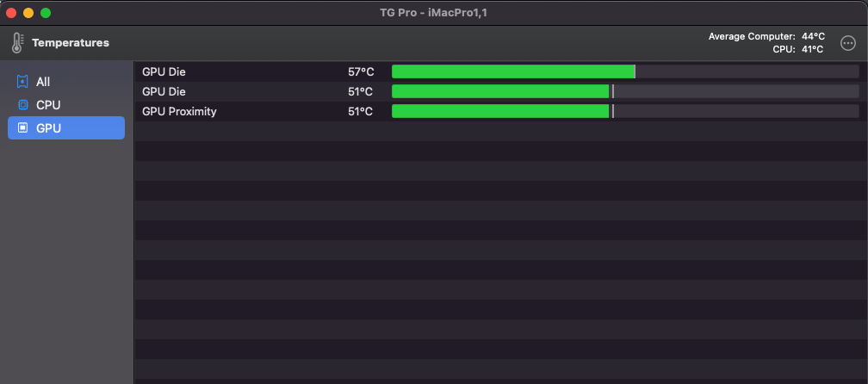Click the 57°C GPU Die temperature bar
Screen dimensions: 868x384
coord(625,71)
